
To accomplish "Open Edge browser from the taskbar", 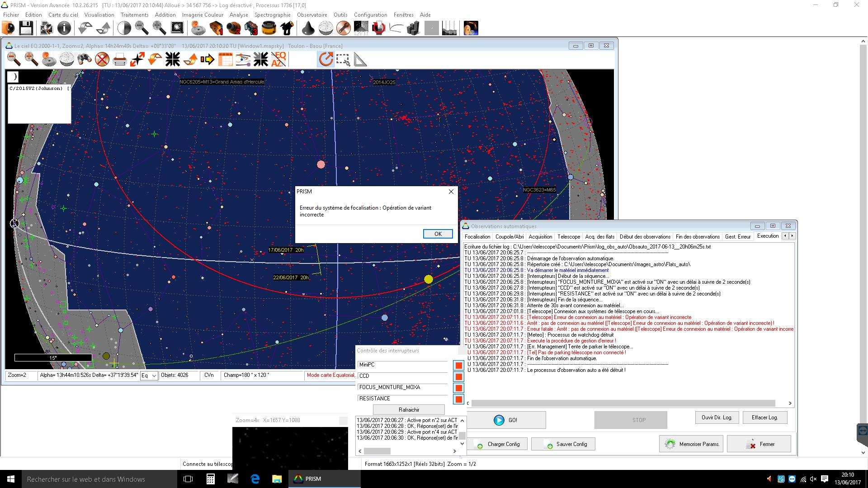I will (255, 479).
